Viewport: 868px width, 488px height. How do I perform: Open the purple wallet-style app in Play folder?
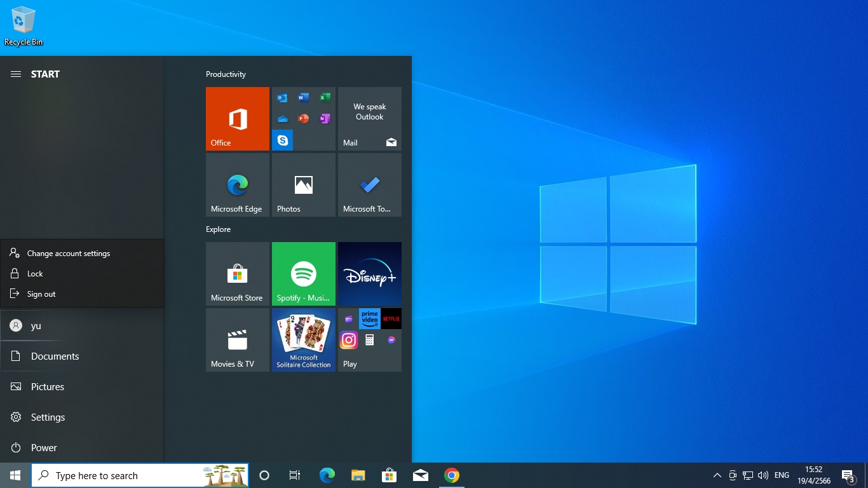(x=349, y=319)
